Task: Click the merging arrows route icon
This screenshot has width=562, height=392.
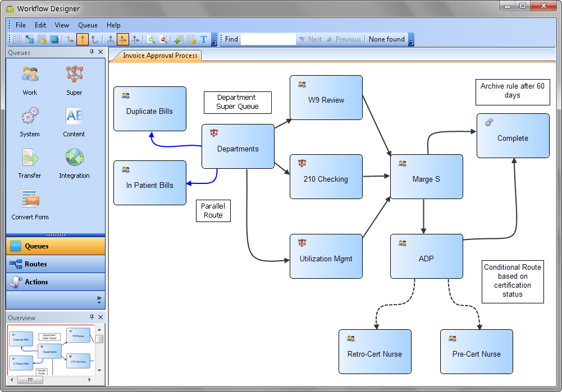Action: (111, 39)
